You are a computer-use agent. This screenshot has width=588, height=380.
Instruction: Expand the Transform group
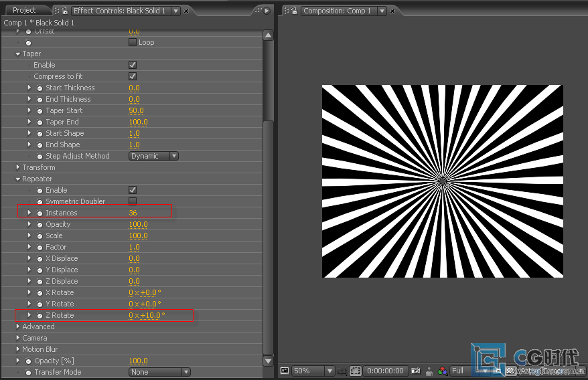coord(17,167)
